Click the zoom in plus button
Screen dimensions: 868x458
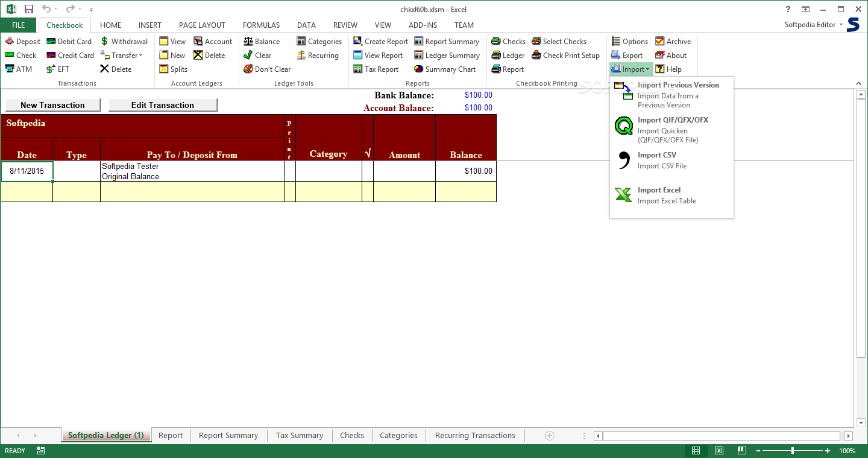828,451
